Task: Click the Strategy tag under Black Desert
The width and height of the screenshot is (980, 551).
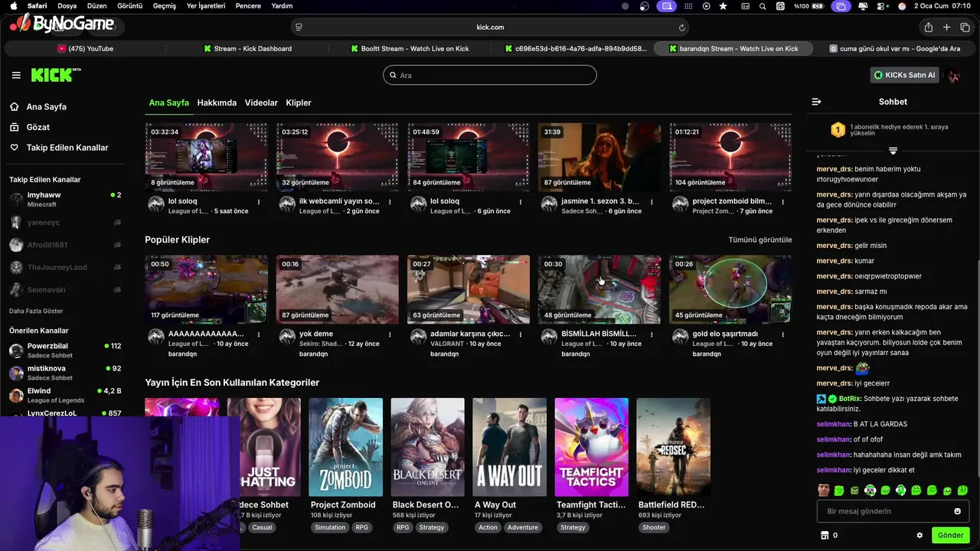Action: [x=431, y=527]
